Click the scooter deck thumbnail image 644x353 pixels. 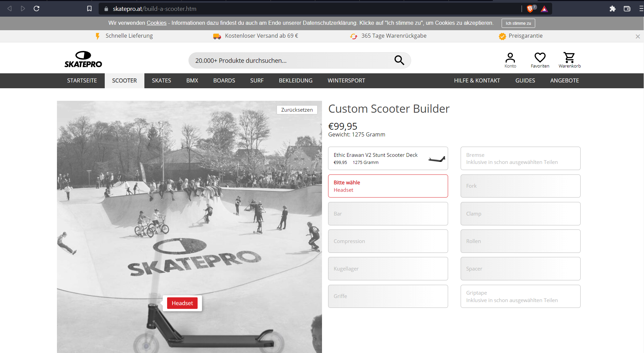click(437, 159)
